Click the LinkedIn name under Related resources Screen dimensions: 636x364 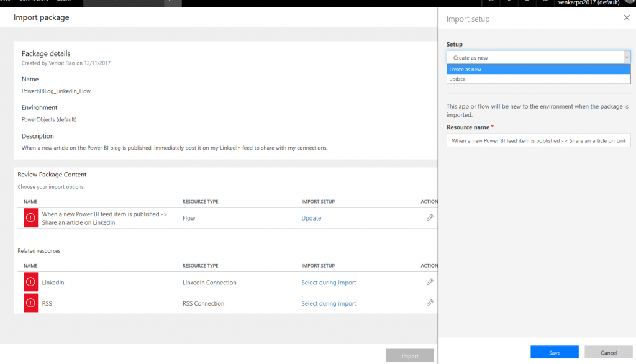[53, 283]
